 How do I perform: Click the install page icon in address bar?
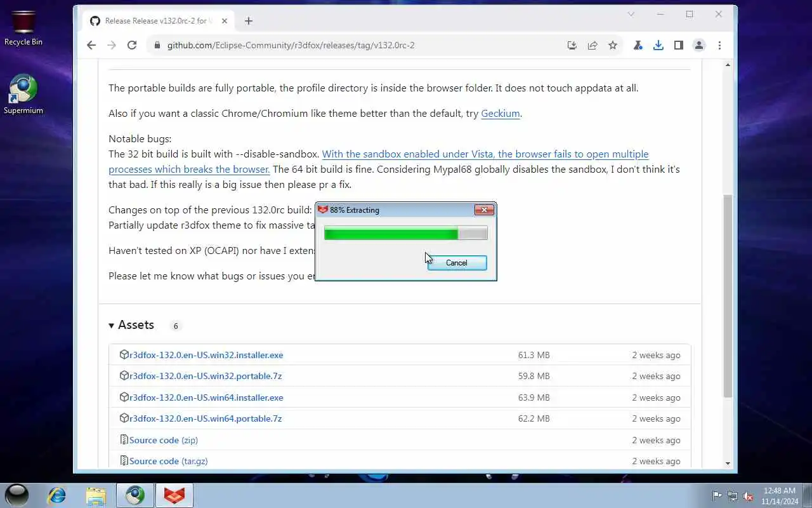pos(572,45)
